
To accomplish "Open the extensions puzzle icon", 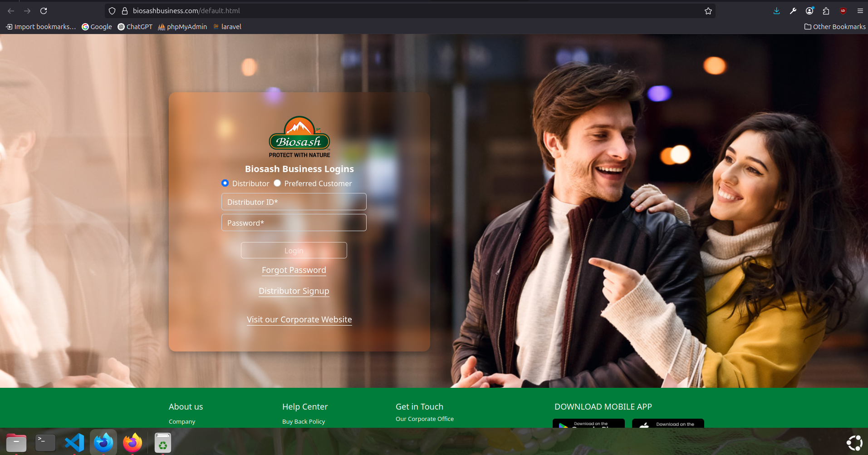I will [x=826, y=11].
